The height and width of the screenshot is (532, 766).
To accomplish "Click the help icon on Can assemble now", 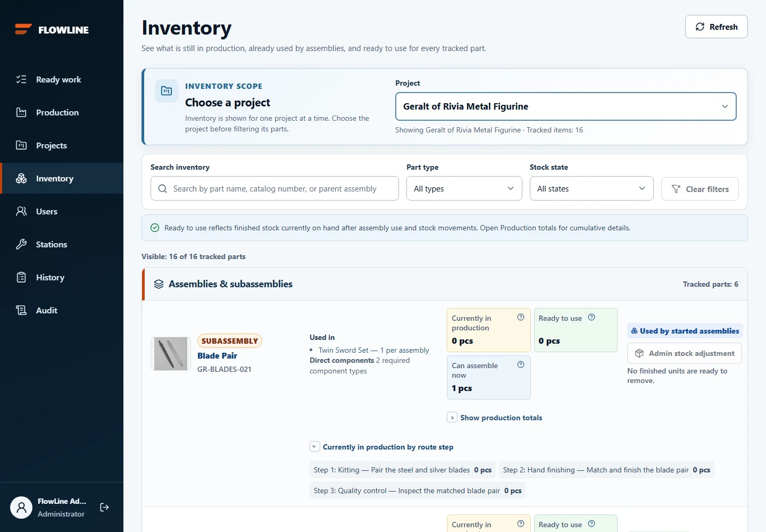I will (x=521, y=364).
